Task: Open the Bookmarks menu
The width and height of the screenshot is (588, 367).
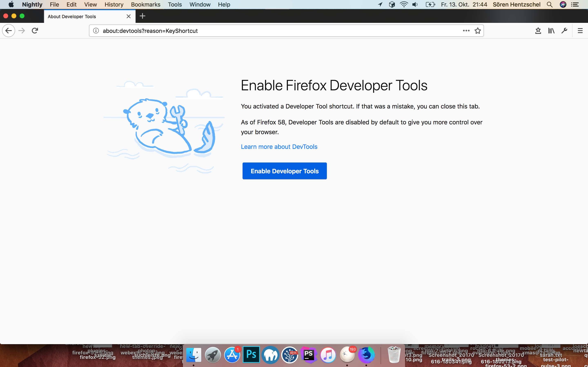Action: (146, 4)
